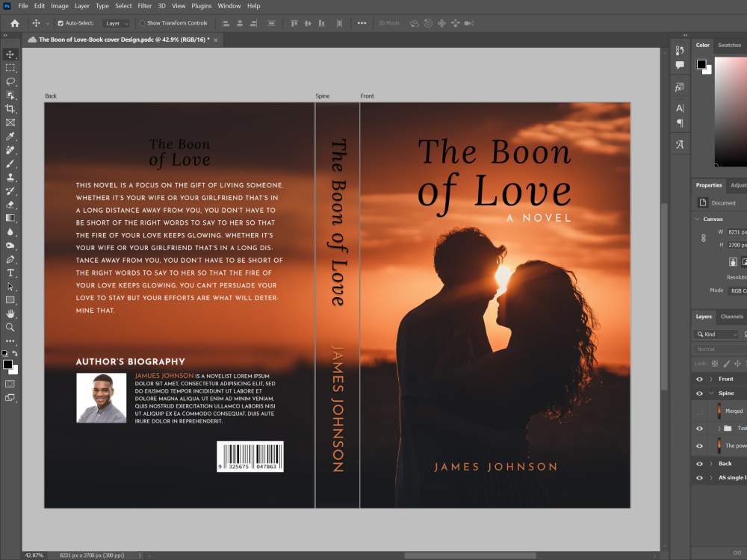Image resolution: width=747 pixels, height=560 pixels.
Task: Open the Filter menu
Action: pos(144,6)
